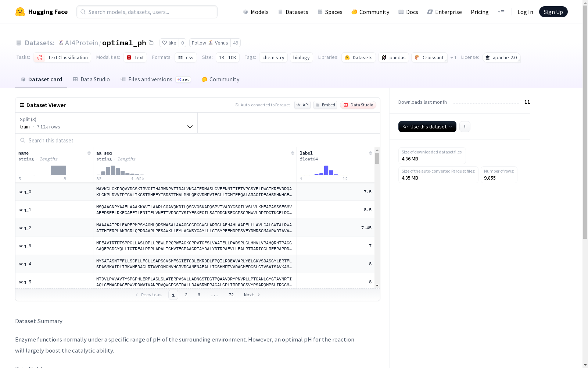The width and height of the screenshot is (588, 368).
Task: Click the Embed button
Action: click(x=325, y=105)
